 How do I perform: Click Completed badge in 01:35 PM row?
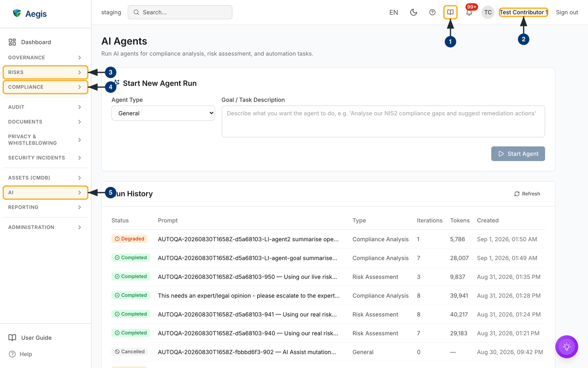coord(131,276)
